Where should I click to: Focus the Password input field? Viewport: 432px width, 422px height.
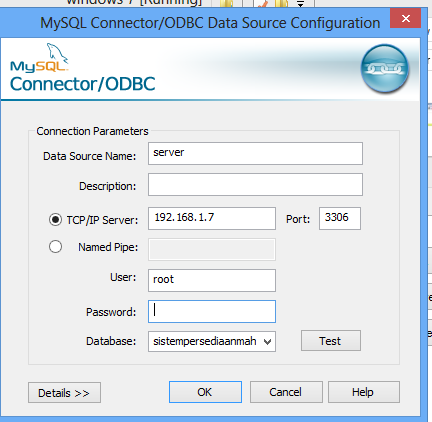pyautogui.click(x=212, y=311)
